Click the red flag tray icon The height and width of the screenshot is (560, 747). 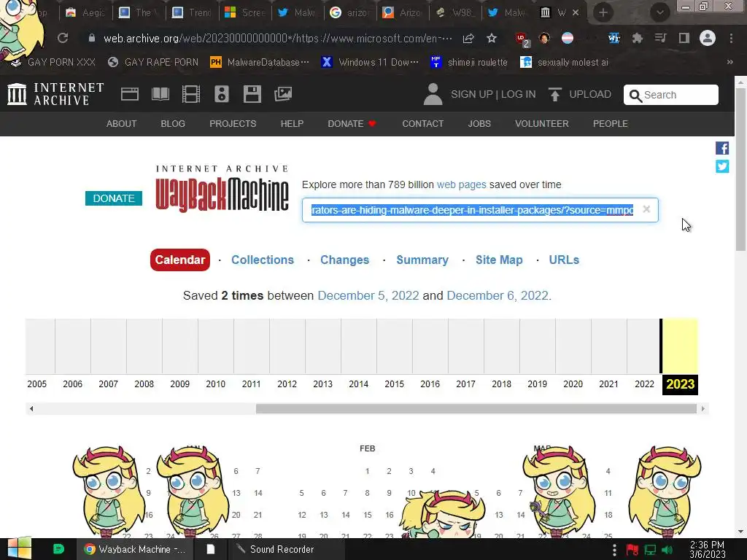click(x=632, y=550)
